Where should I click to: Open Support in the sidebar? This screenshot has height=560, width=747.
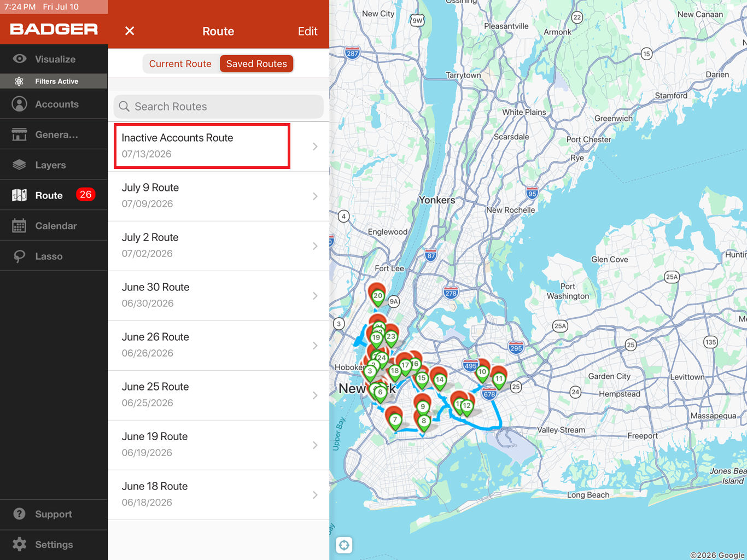[x=54, y=514]
